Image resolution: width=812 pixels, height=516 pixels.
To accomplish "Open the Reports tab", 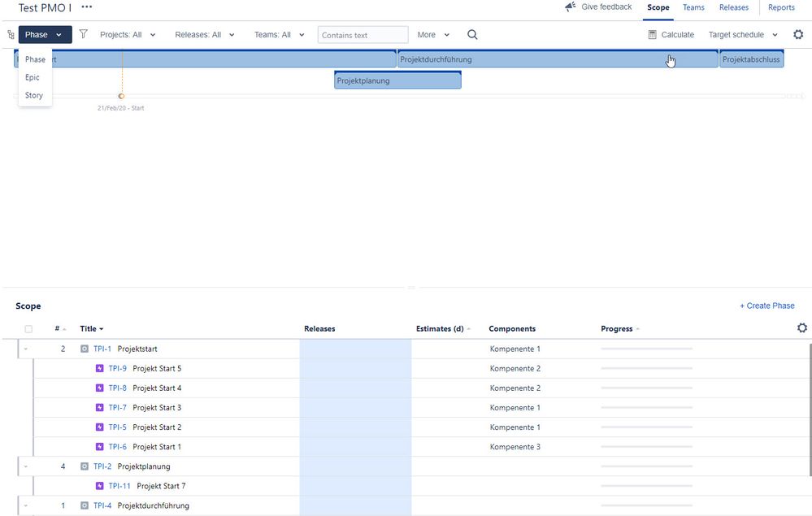I will [x=781, y=7].
